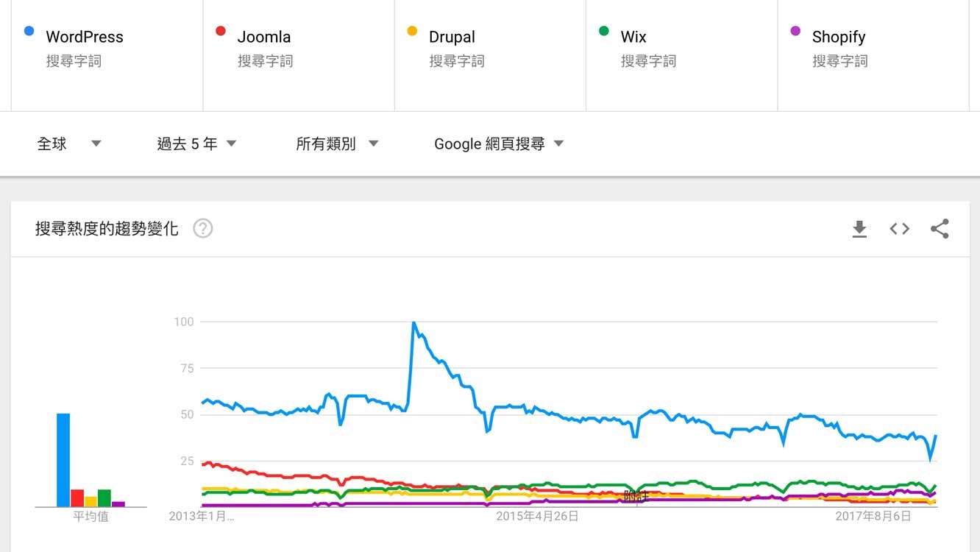Select the Shopify search term card

point(873,55)
